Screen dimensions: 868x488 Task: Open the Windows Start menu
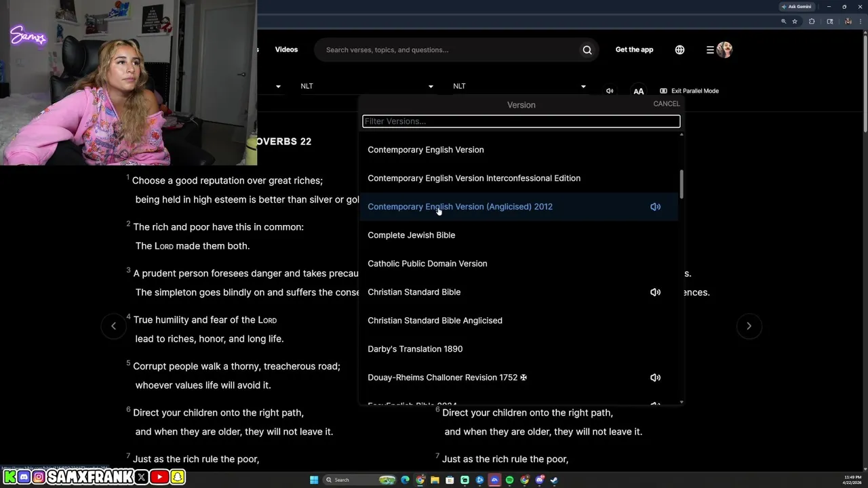coord(314,480)
